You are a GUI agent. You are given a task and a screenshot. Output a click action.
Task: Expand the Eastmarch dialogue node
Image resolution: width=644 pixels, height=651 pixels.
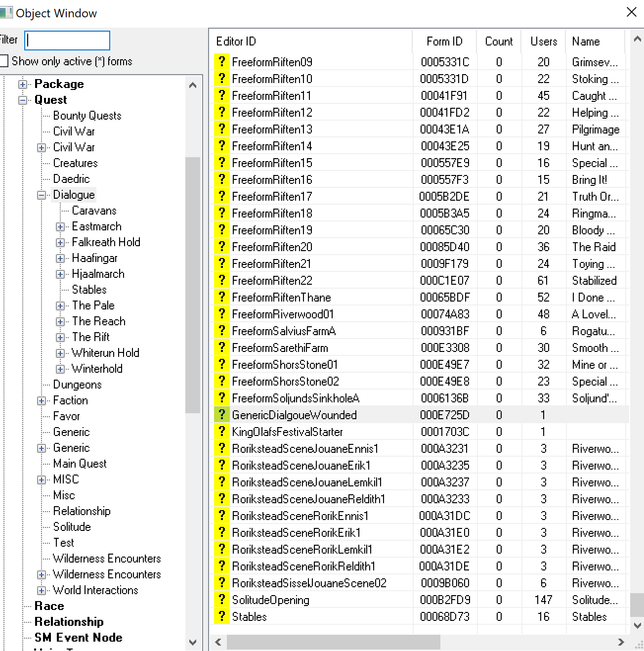[x=60, y=226]
